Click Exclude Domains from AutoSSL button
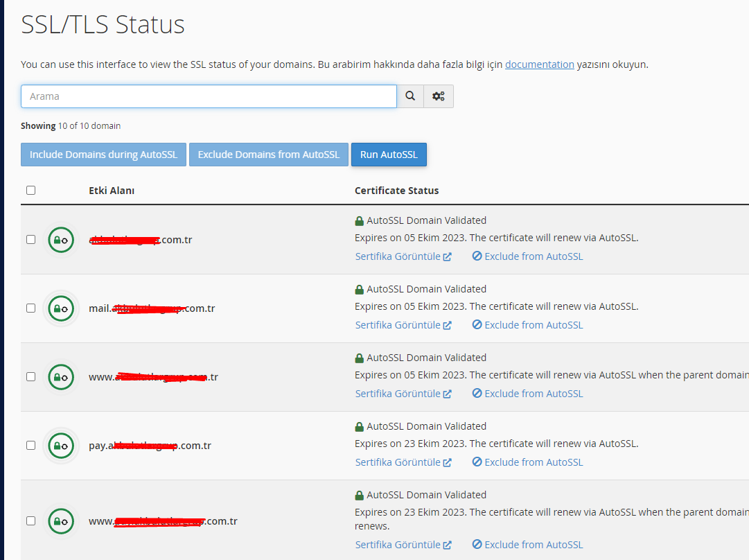This screenshot has height=560, width=749. [269, 155]
